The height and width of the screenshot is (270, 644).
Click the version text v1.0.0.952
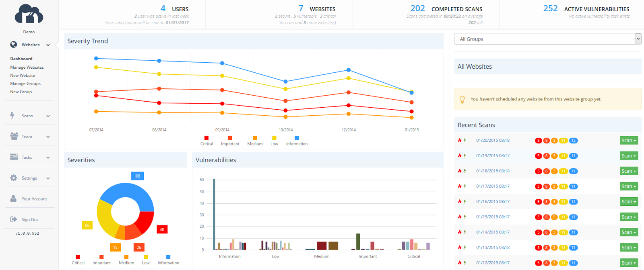click(27, 233)
